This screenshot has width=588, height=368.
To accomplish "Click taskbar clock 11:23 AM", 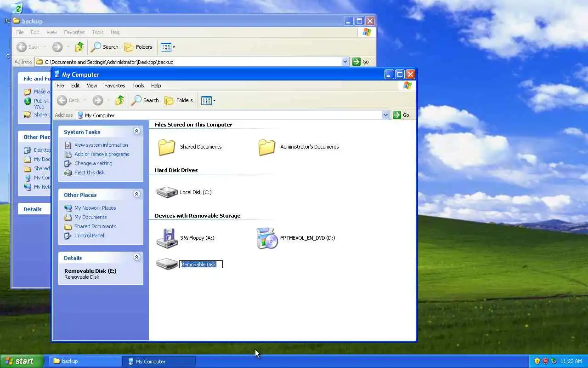I will tap(572, 361).
